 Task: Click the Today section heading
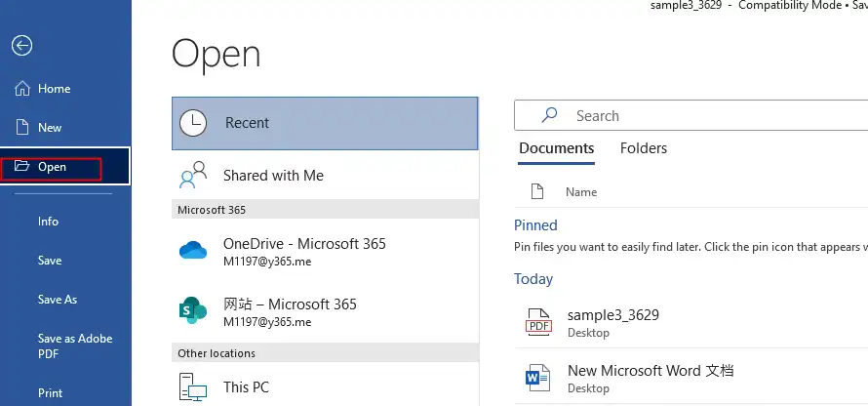[x=533, y=278]
